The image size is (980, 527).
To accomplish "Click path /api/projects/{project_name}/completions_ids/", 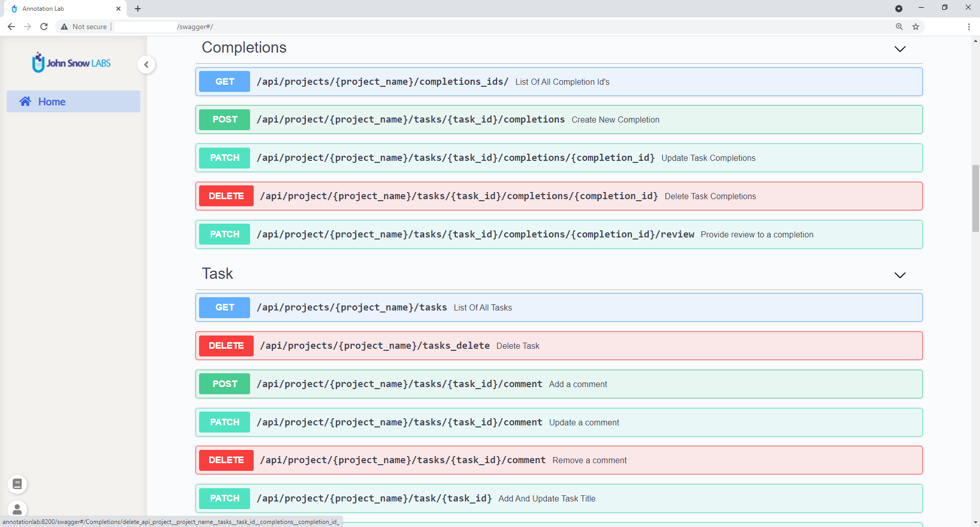I will coord(382,82).
